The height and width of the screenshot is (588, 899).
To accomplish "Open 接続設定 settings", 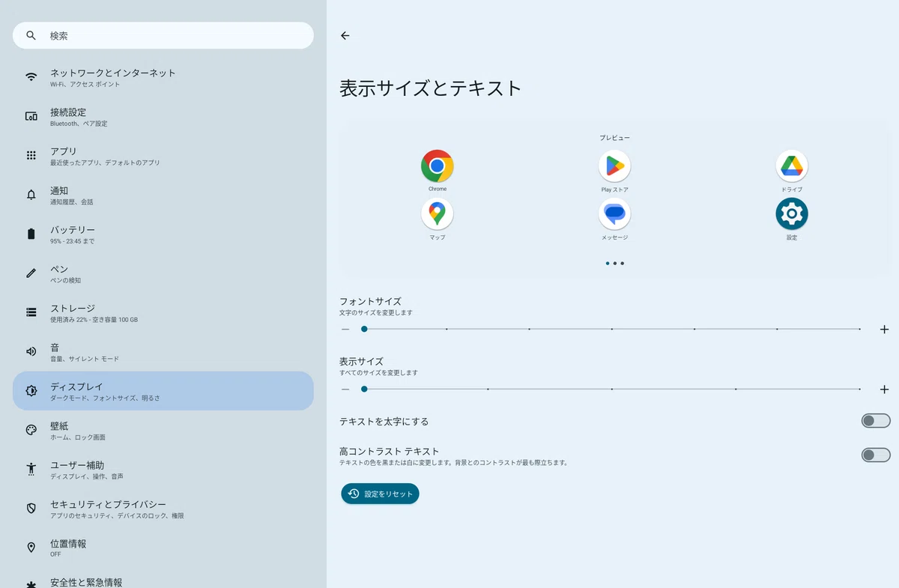I will (163, 116).
